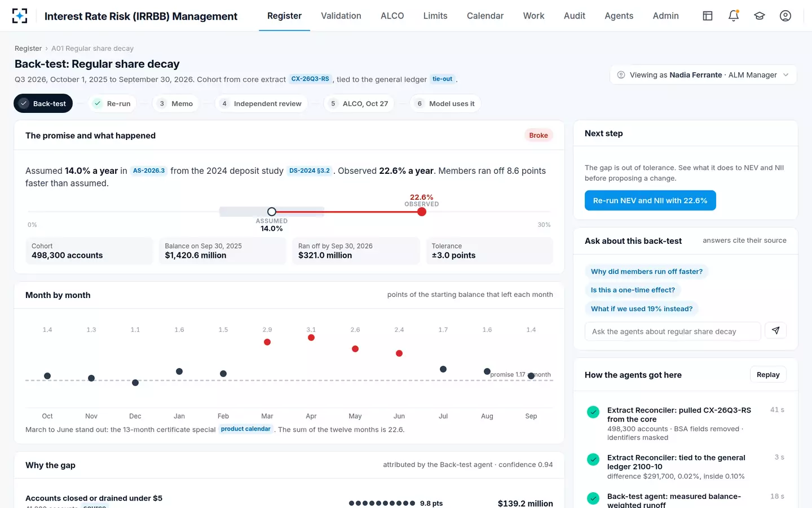The image size is (812, 508).
Task: Send the question with the paper-plane icon
Action: tap(775, 331)
